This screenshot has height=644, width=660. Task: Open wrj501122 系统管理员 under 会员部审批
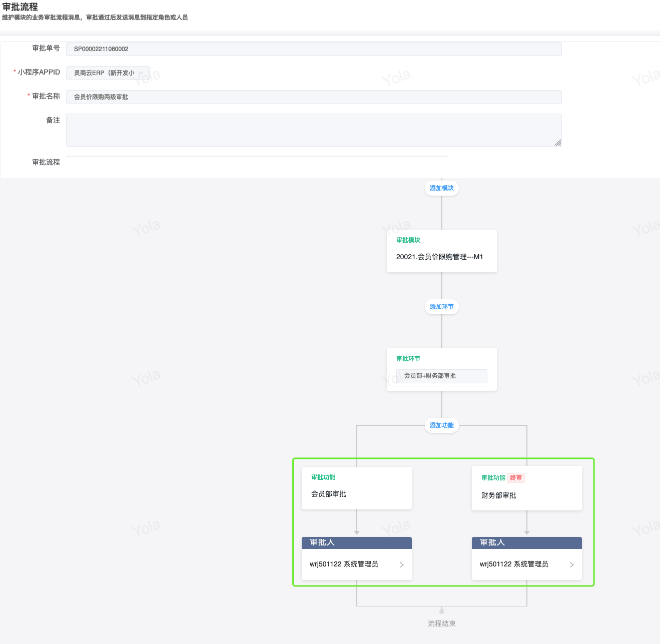click(344, 564)
